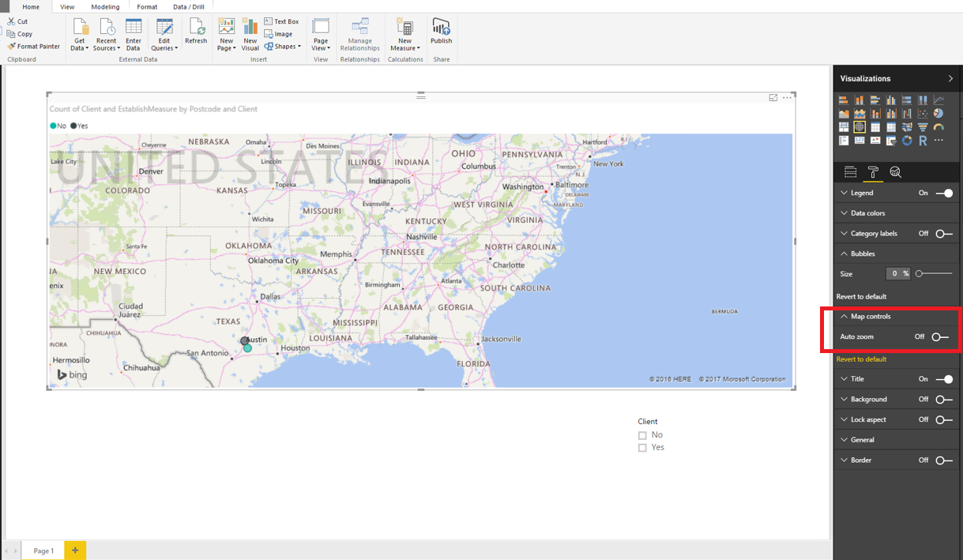Select the scatter chart visualization
Screen dimensions: 963x560
923,113
